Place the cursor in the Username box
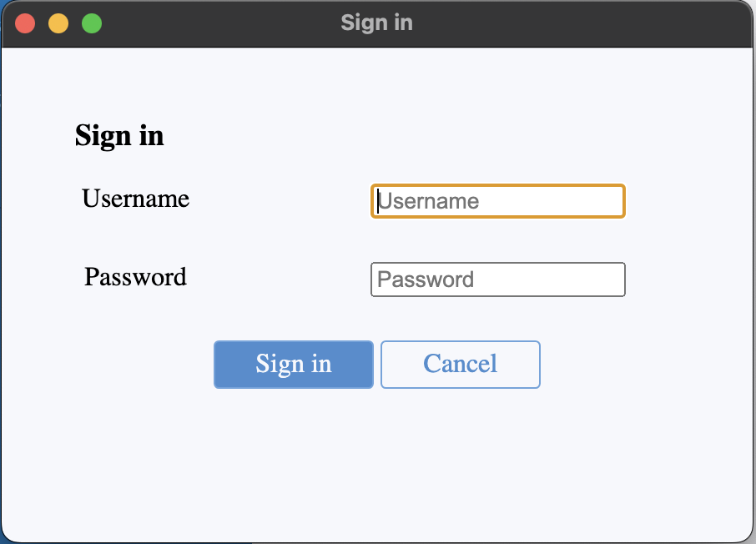756x544 pixels. (497, 201)
